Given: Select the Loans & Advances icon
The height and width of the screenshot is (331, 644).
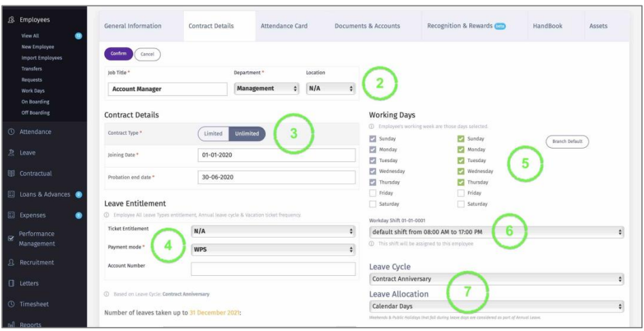Looking at the screenshot, I should tap(12, 195).
